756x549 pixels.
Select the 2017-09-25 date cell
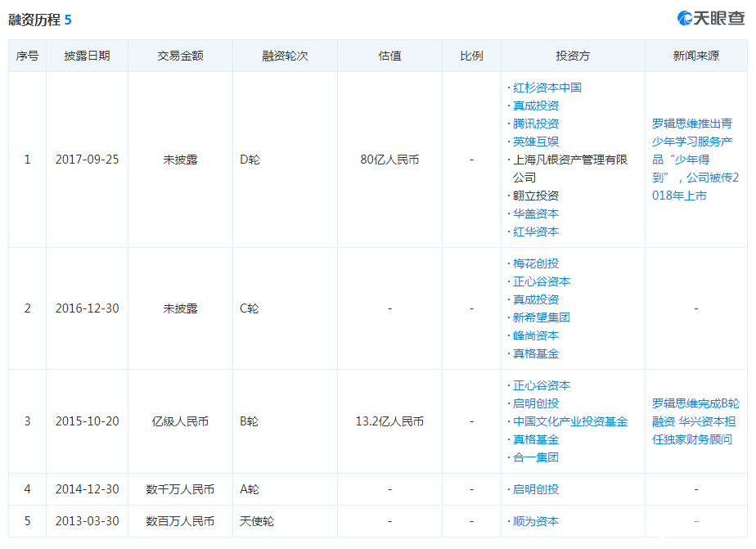pos(87,160)
